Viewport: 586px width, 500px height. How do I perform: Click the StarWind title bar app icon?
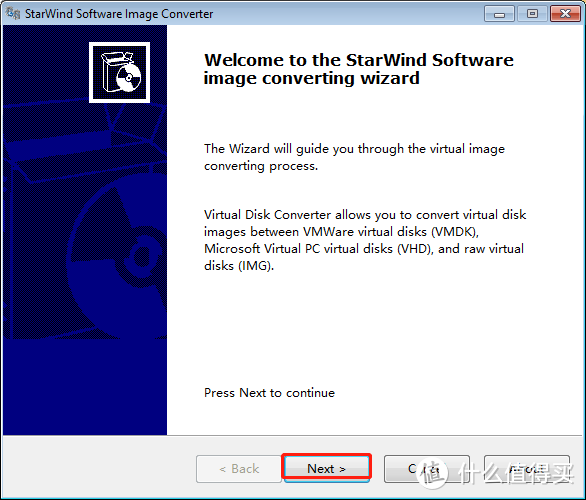pyautogui.click(x=13, y=13)
